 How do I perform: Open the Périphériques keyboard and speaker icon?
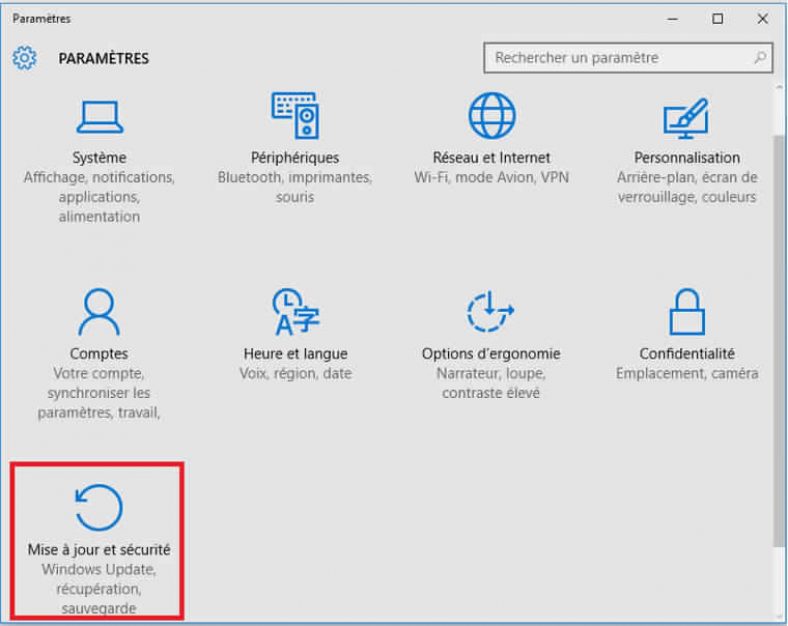click(x=295, y=116)
